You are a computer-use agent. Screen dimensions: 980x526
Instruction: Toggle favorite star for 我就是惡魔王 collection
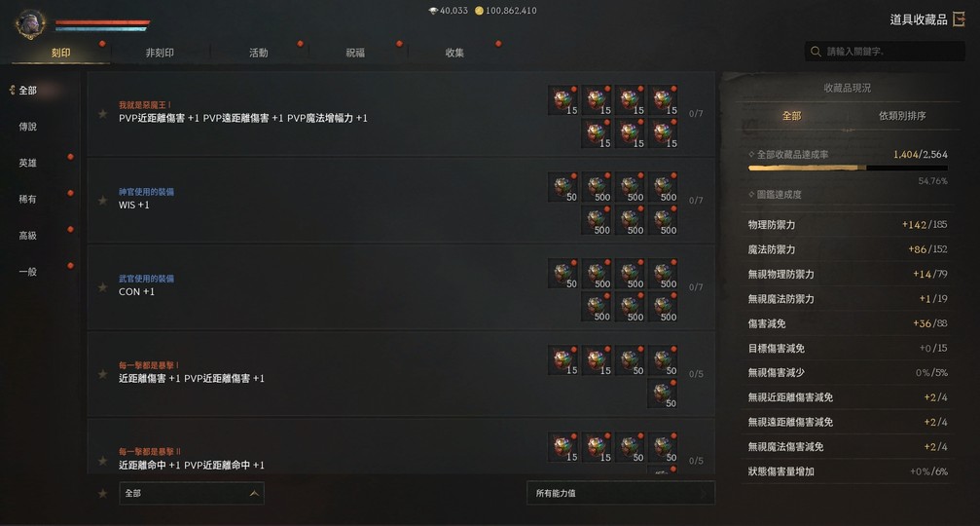[102, 114]
